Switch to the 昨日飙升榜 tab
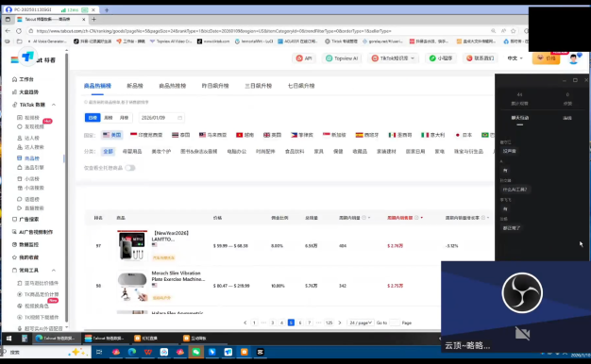 tap(215, 86)
